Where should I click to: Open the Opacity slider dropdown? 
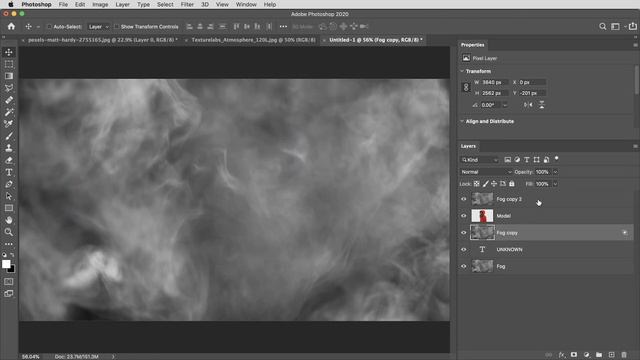pyautogui.click(x=555, y=172)
